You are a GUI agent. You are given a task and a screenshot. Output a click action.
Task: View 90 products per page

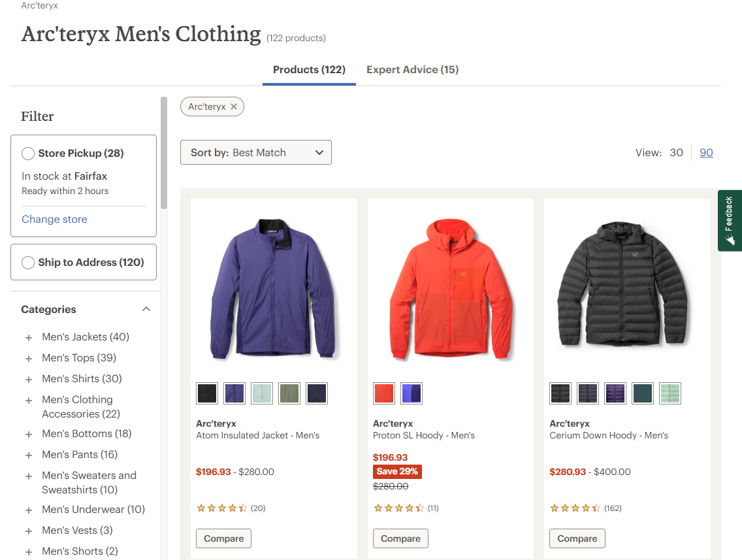[706, 152]
